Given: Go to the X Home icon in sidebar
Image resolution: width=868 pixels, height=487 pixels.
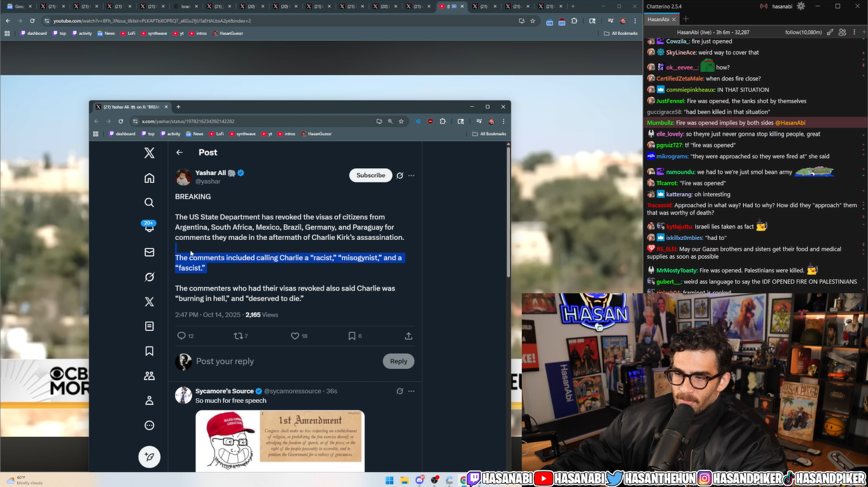Looking at the screenshot, I should click(150, 178).
